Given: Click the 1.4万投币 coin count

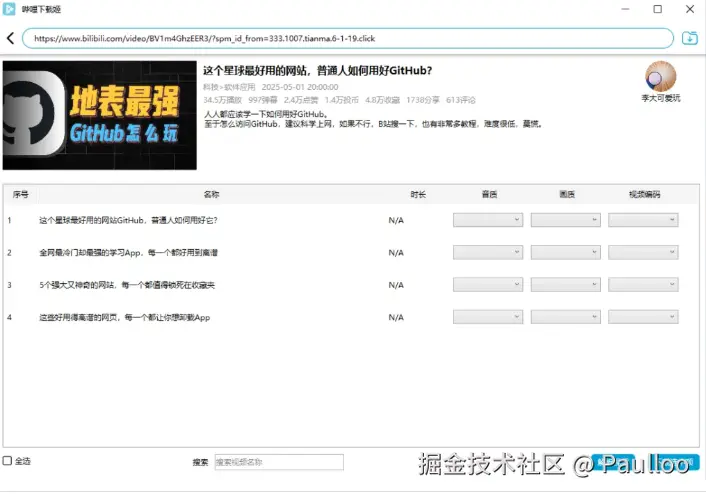Looking at the screenshot, I should point(342,100).
